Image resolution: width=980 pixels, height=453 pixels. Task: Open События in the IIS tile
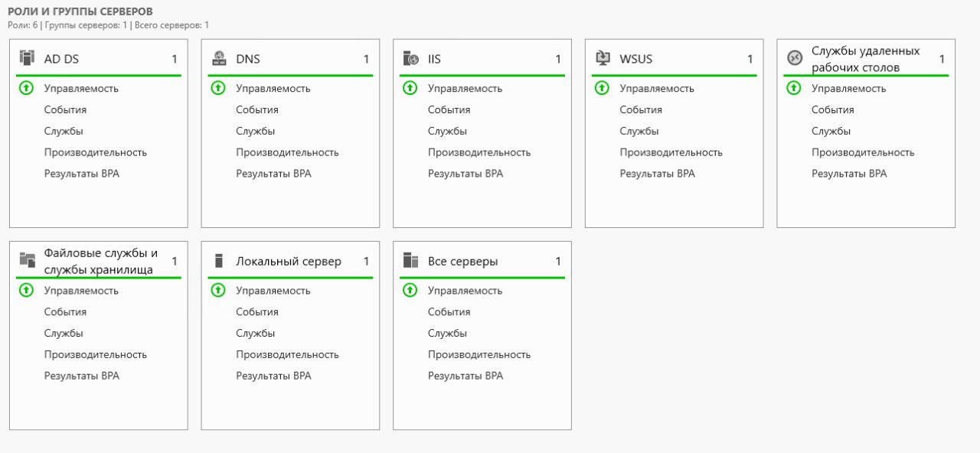point(449,109)
